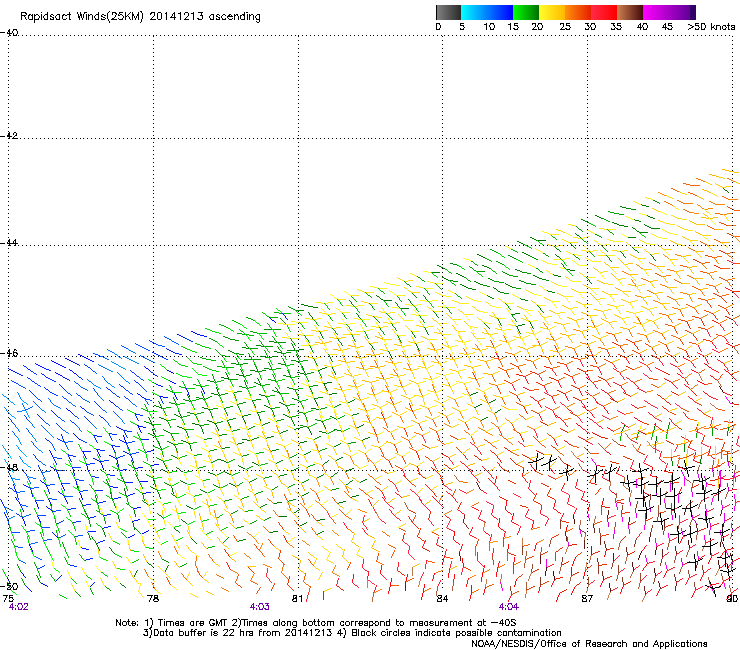Image resolution: width=740 pixels, height=650 pixels.
Task: Click the '25' color scale label
Action: [565, 27]
